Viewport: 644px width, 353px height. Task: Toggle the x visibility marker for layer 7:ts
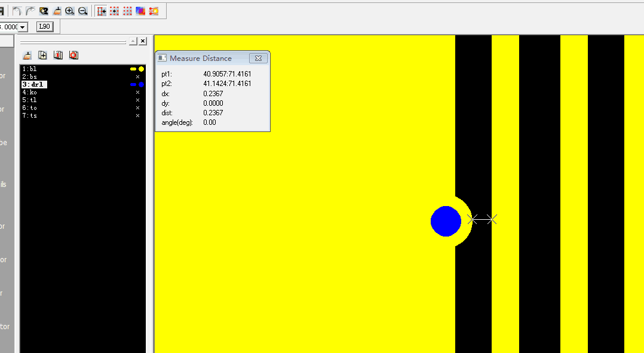(137, 116)
